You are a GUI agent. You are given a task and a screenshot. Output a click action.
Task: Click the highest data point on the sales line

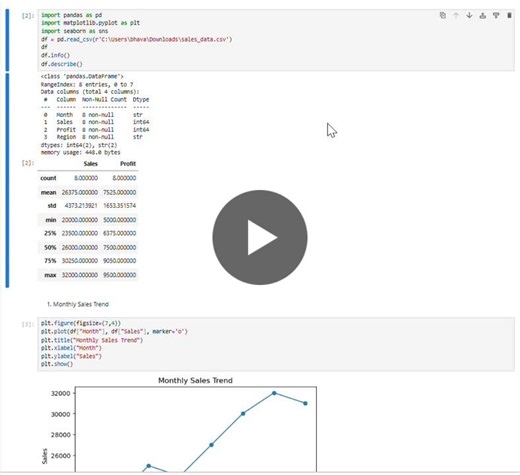[x=274, y=393]
